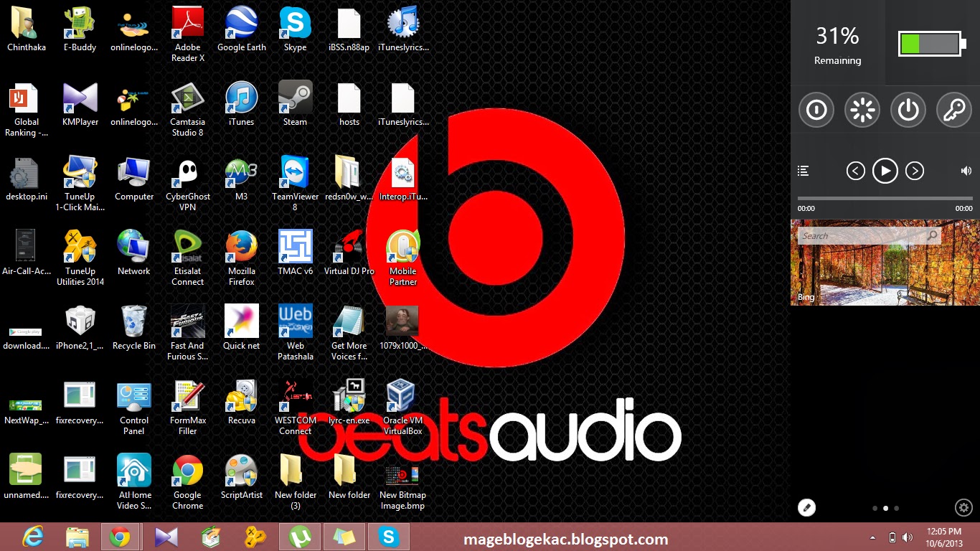Screen dimensions: 980x551
Task: Select the TuneUp Utilities 2014 shortcut
Action: (x=80, y=258)
